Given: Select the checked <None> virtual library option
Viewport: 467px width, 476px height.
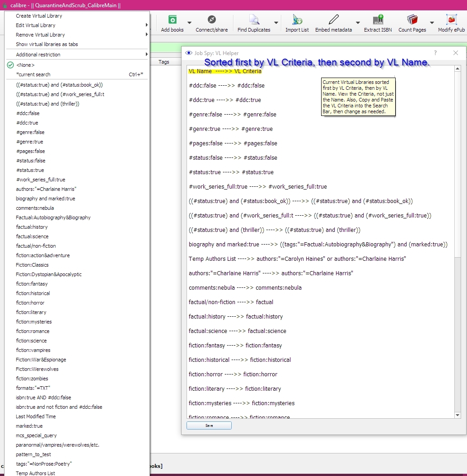Looking at the screenshot, I should [x=77, y=65].
